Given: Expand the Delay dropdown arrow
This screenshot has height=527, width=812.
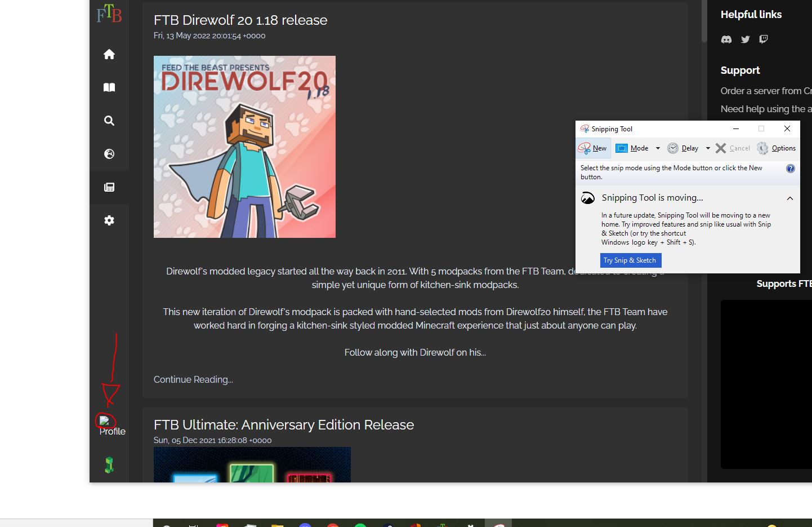Looking at the screenshot, I should (708, 148).
